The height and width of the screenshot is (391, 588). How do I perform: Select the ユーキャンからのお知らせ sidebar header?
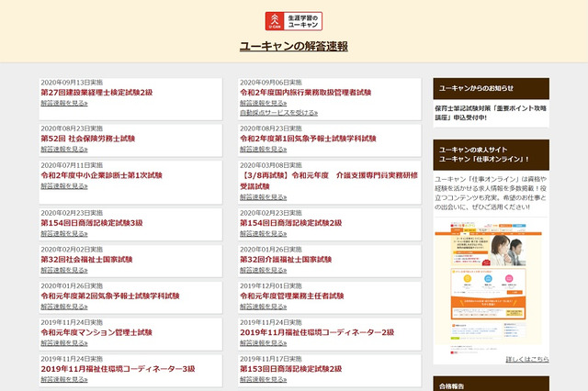tap(492, 88)
